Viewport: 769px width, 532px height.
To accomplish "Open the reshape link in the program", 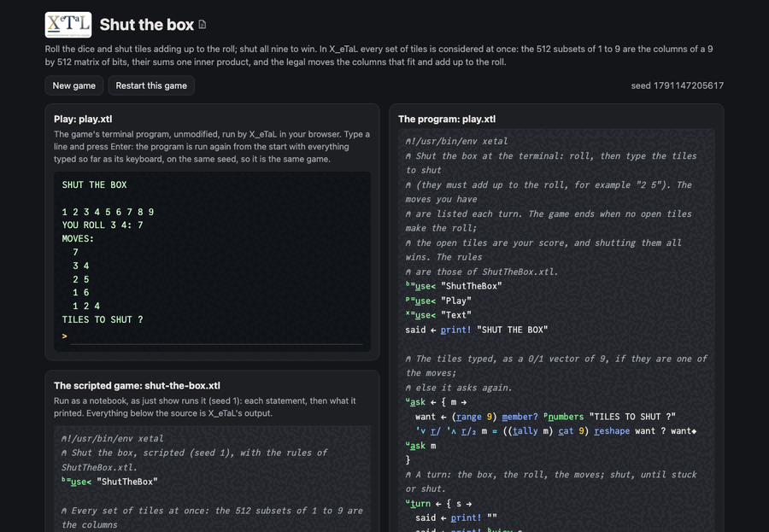I will [612, 430].
